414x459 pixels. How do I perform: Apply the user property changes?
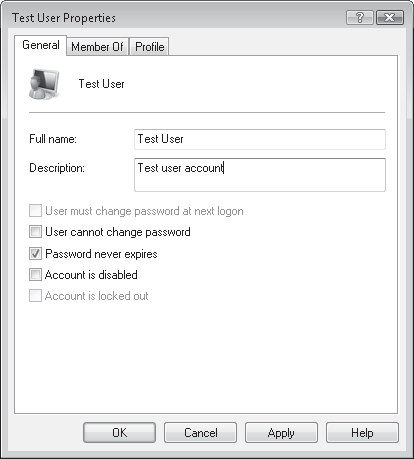pos(281,433)
